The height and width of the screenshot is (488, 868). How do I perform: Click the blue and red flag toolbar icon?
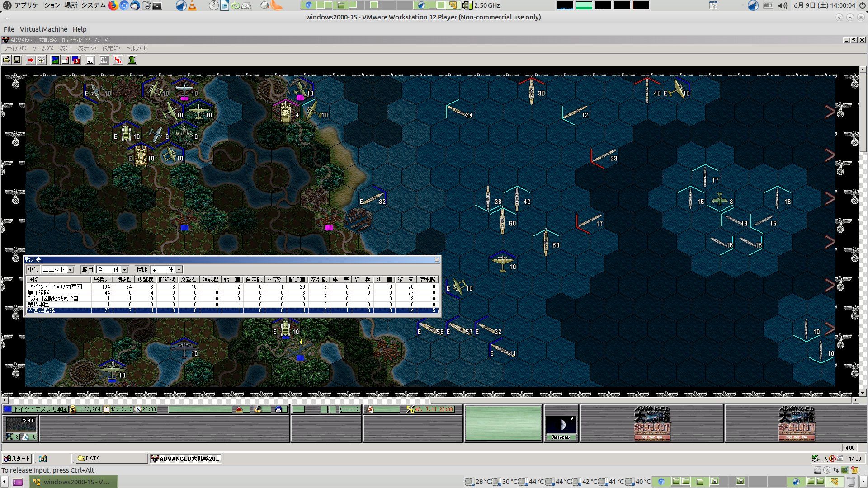pyautogui.click(x=76, y=60)
